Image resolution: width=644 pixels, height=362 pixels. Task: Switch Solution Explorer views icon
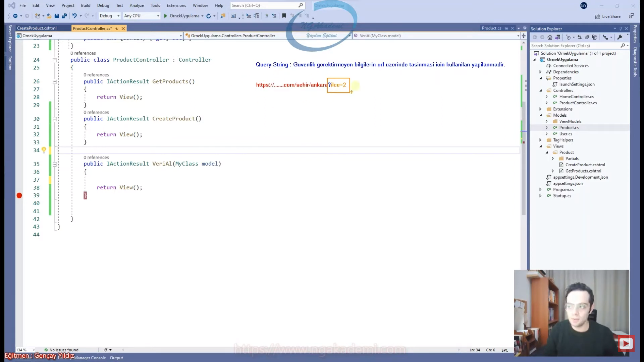click(x=557, y=37)
